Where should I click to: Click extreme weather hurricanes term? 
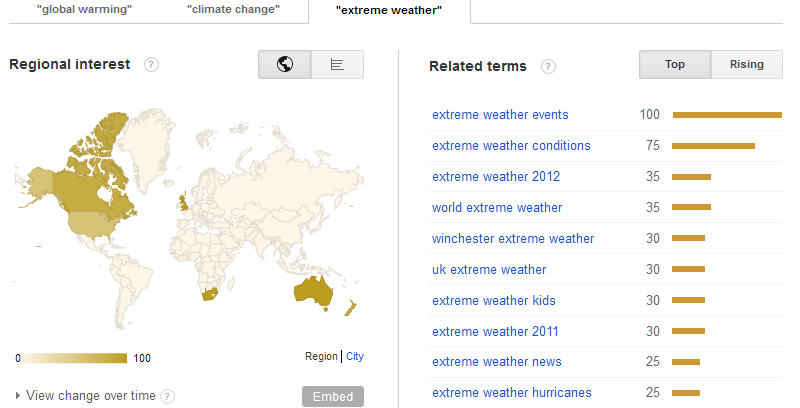(512, 393)
